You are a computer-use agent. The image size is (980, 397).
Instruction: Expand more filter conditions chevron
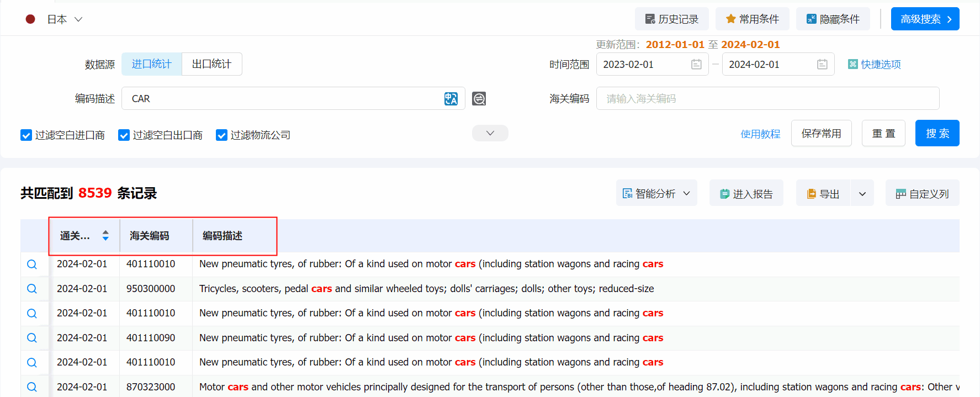point(490,133)
